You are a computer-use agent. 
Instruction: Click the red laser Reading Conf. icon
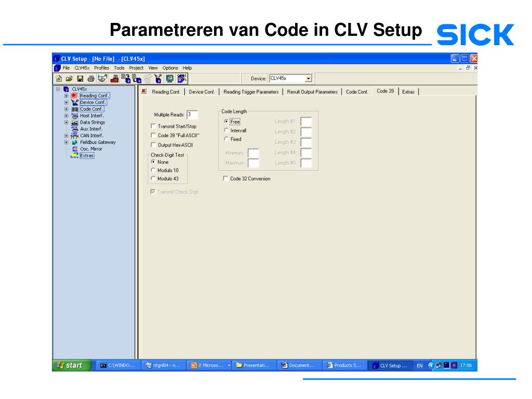pos(74,96)
